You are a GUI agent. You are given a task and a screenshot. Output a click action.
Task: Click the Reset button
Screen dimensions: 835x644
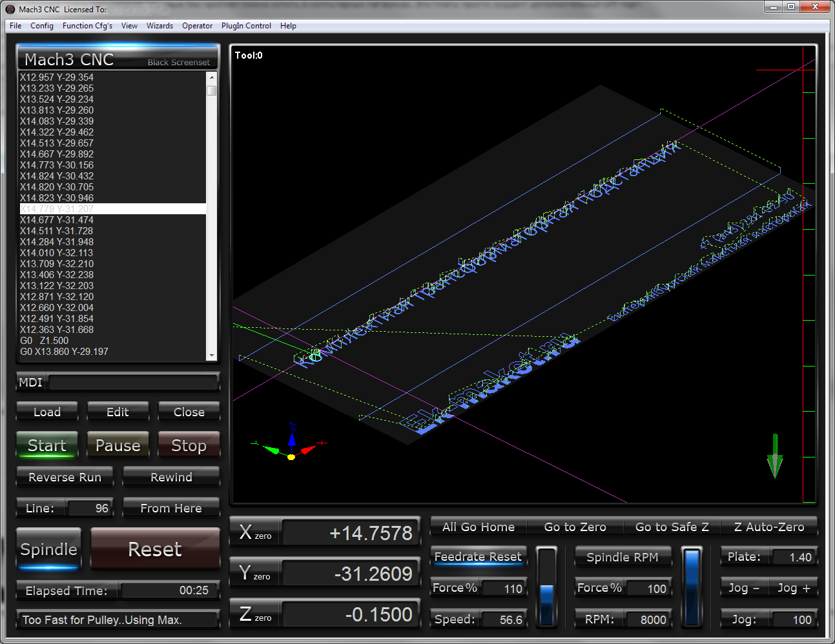coord(155,549)
